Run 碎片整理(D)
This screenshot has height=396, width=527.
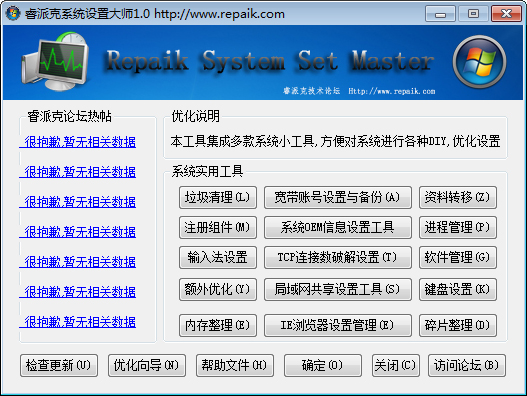pos(458,325)
